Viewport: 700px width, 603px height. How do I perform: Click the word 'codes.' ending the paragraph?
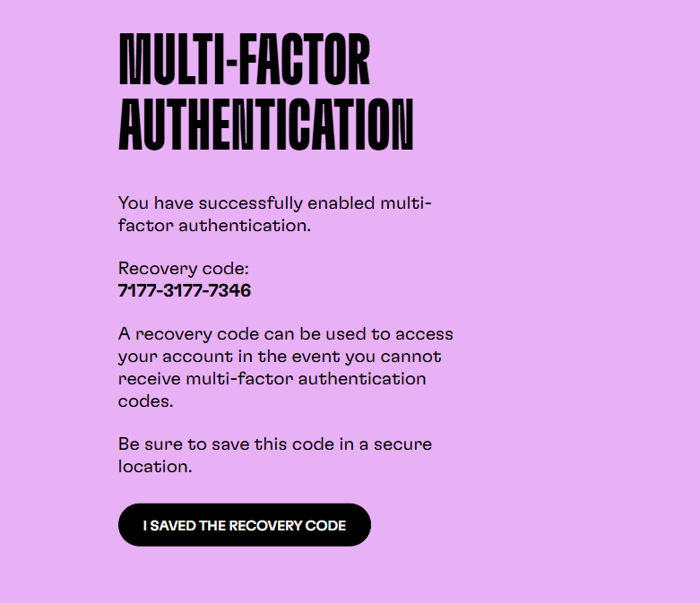pyautogui.click(x=145, y=401)
